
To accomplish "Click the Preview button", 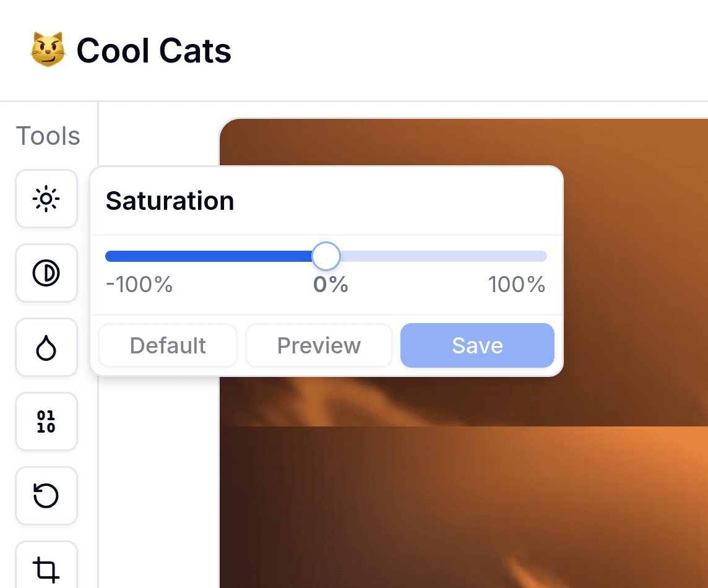I will 319,345.
